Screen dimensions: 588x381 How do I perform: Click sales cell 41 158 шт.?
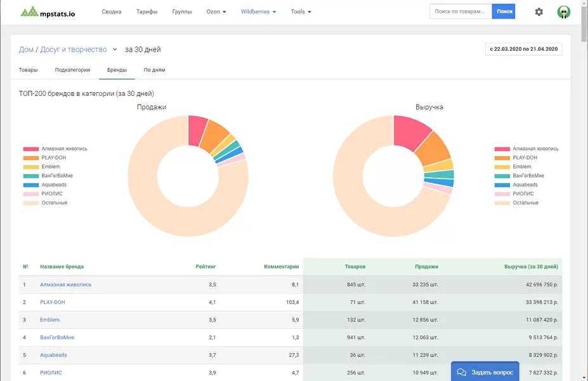click(425, 302)
